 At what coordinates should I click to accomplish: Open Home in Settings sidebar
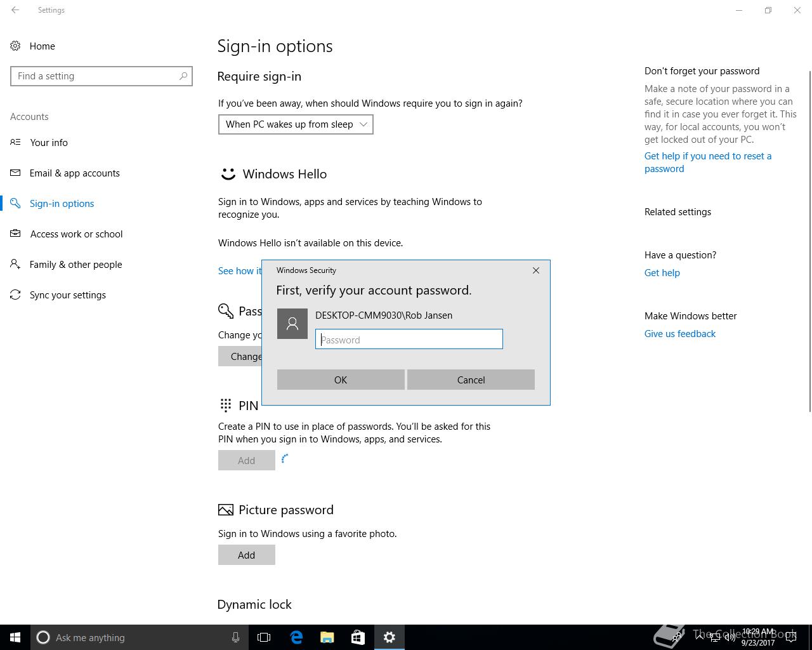click(42, 46)
